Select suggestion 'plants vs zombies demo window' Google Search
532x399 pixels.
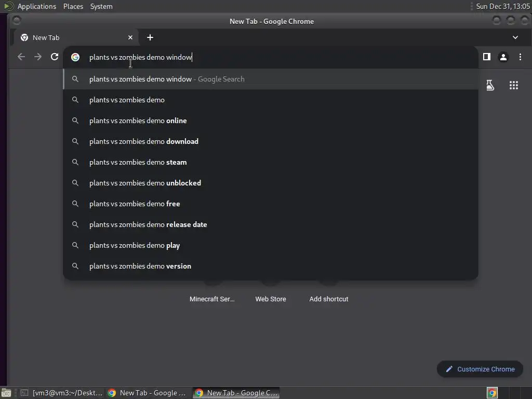tap(271, 79)
